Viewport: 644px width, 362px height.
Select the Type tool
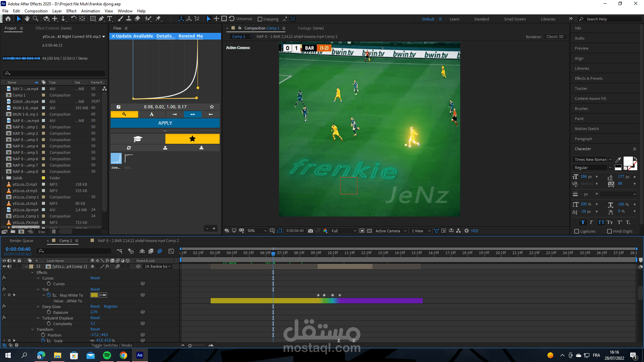point(110,19)
